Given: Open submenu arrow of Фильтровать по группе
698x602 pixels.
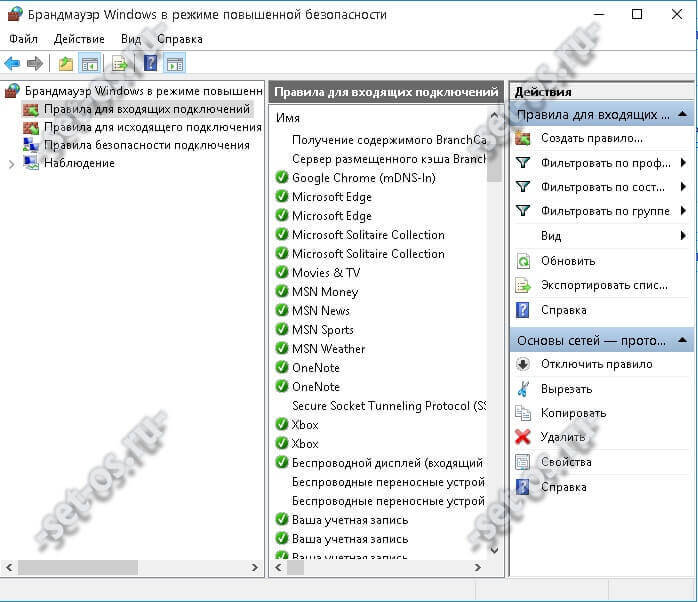Looking at the screenshot, I should point(683,211).
